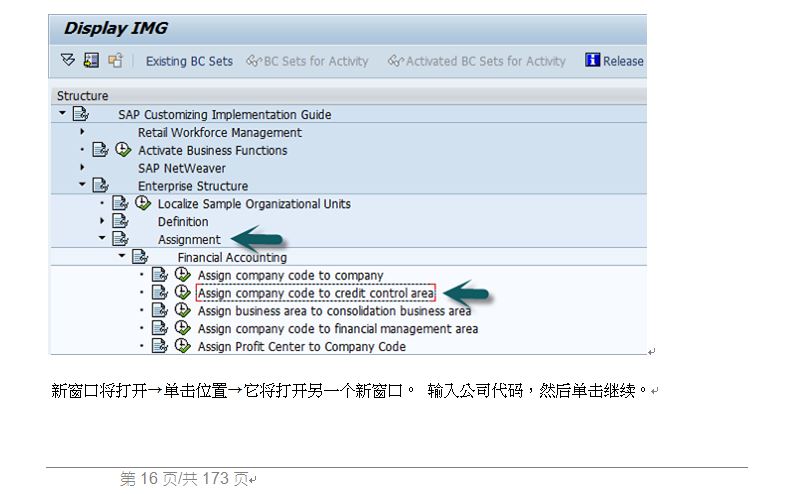Execute Assign Profit Center to Company Code activity

point(182,345)
